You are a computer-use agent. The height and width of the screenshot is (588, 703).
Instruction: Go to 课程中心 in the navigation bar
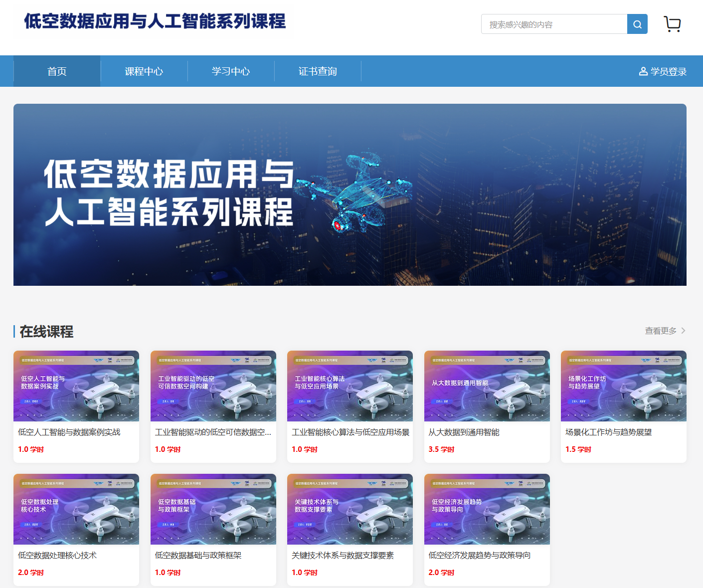pyautogui.click(x=144, y=71)
